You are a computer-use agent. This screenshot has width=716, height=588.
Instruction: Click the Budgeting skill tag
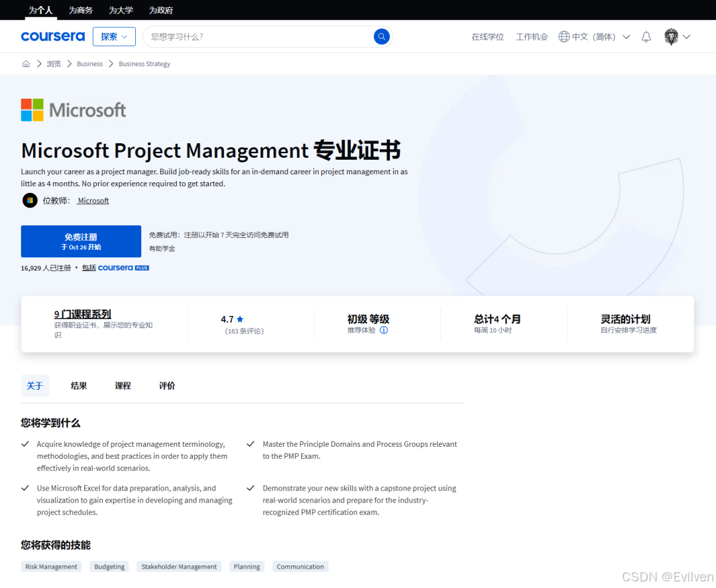click(109, 567)
